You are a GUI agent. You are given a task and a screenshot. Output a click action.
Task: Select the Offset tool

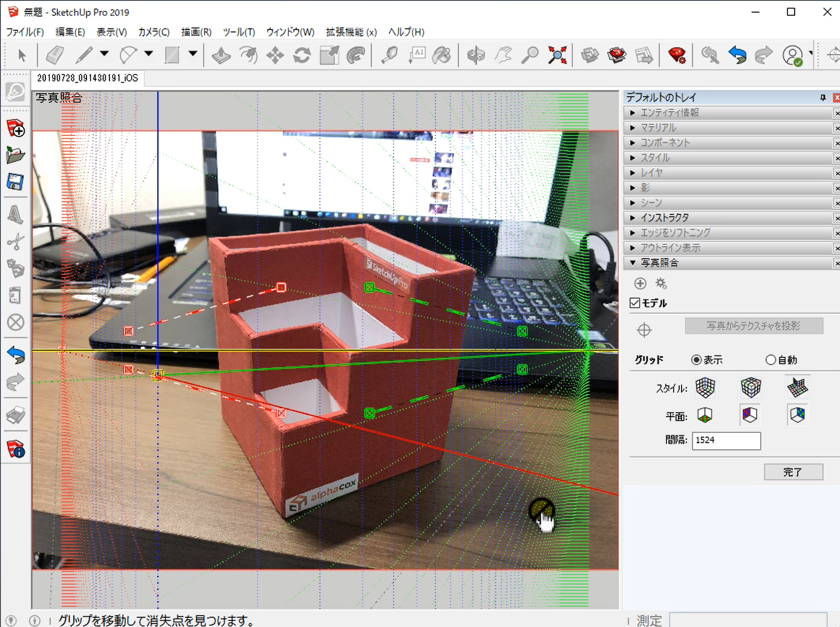(x=248, y=55)
